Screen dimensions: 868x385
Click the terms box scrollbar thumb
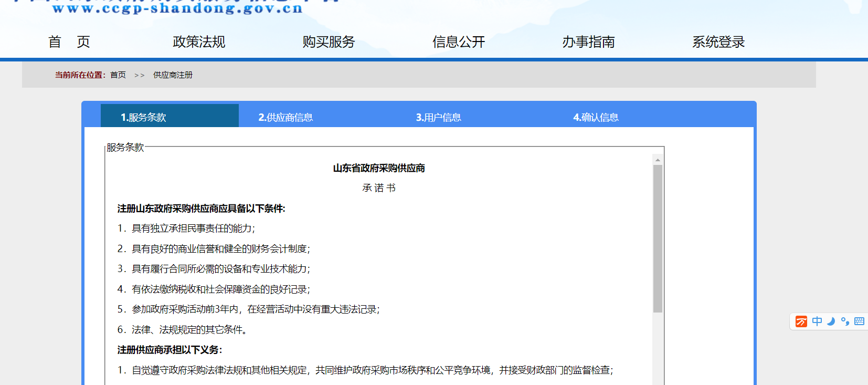point(658,239)
